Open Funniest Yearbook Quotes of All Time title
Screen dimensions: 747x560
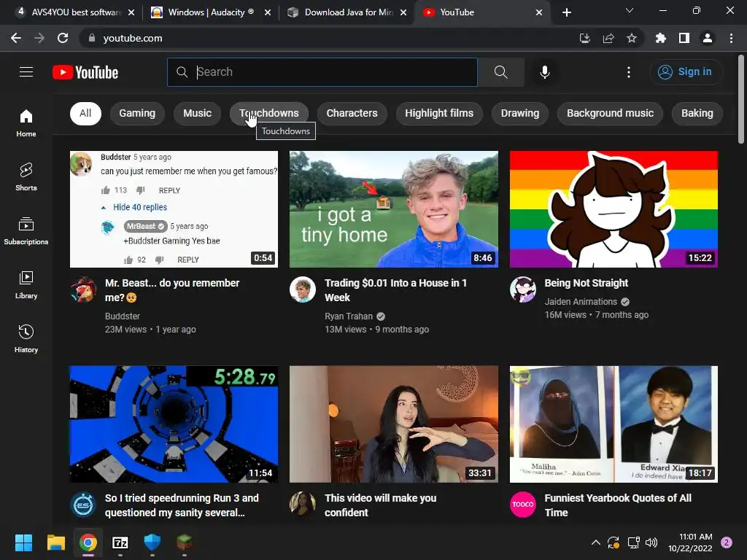[x=618, y=505]
